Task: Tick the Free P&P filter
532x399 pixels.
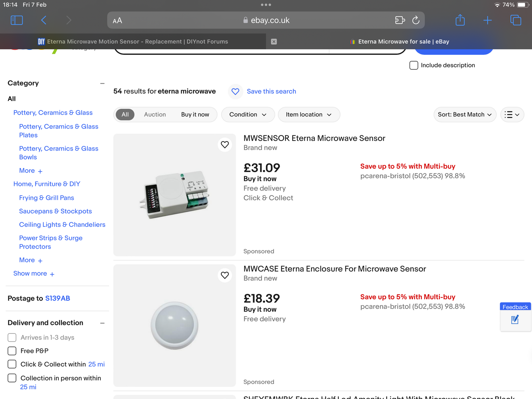Action: click(12, 351)
